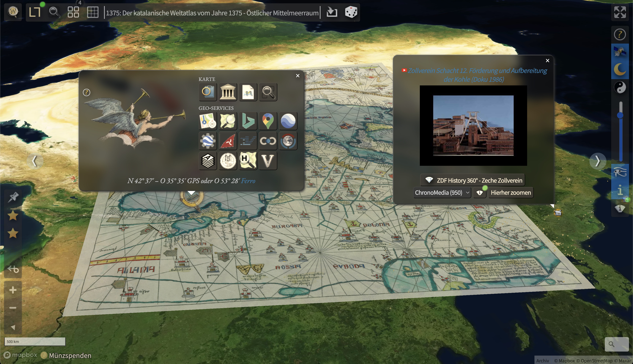Zoom out with the minus button
Image resolution: width=633 pixels, height=364 pixels.
pos(13,308)
